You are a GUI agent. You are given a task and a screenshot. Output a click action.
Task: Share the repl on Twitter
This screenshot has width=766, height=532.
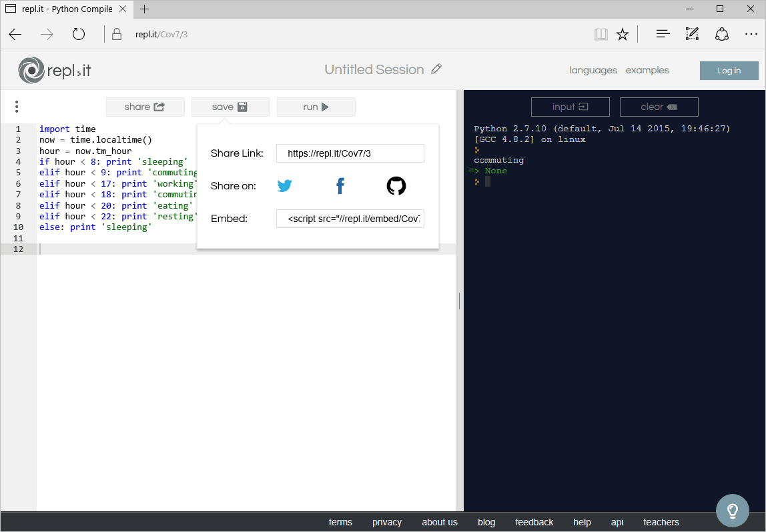[x=285, y=186]
